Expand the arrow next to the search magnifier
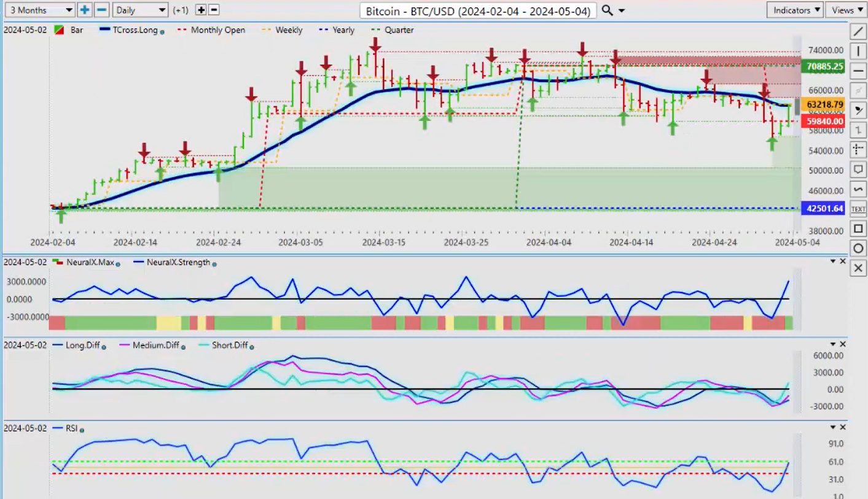Screen dimensions: 868x499 pyautogui.click(x=622, y=11)
